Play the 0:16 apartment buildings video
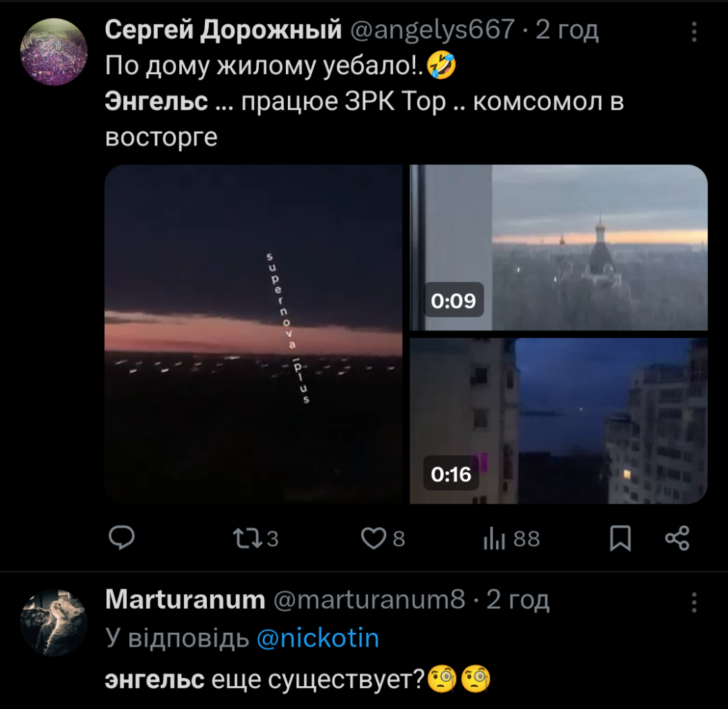Image resolution: width=728 pixels, height=709 pixels. pyautogui.click(x=559, y=421)
